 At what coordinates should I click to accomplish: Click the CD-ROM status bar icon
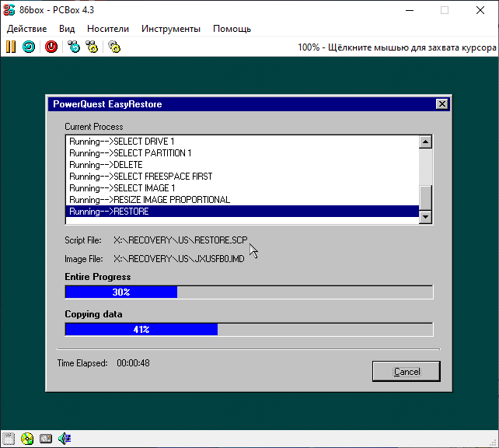[x=27, y=439]
